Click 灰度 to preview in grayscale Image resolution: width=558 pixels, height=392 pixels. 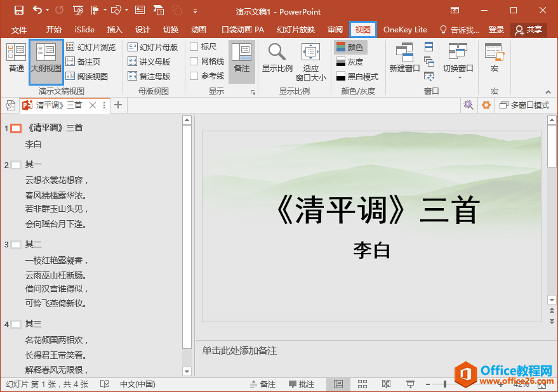[352, 61]
